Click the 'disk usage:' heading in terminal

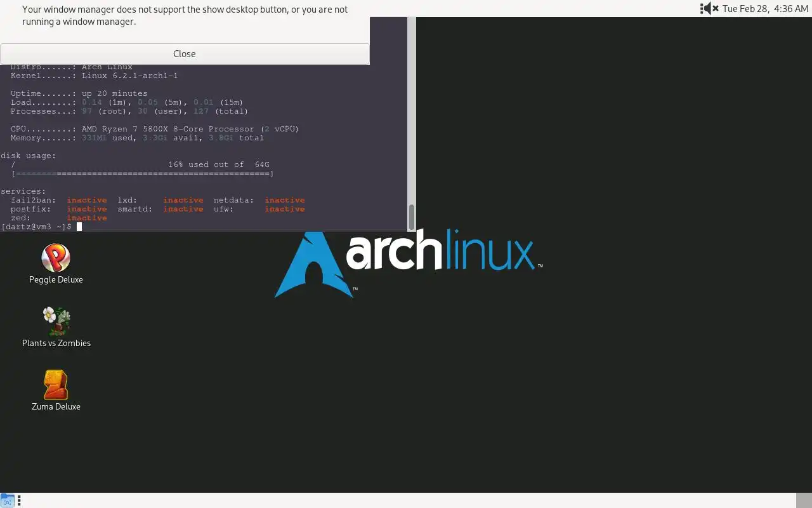pos(29,156)
